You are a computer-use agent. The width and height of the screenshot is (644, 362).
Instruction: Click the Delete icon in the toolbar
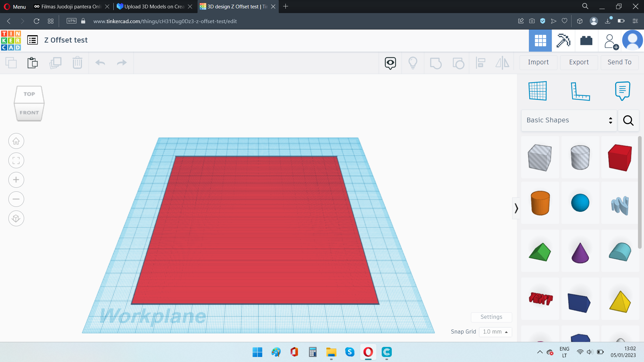[77, 62]
